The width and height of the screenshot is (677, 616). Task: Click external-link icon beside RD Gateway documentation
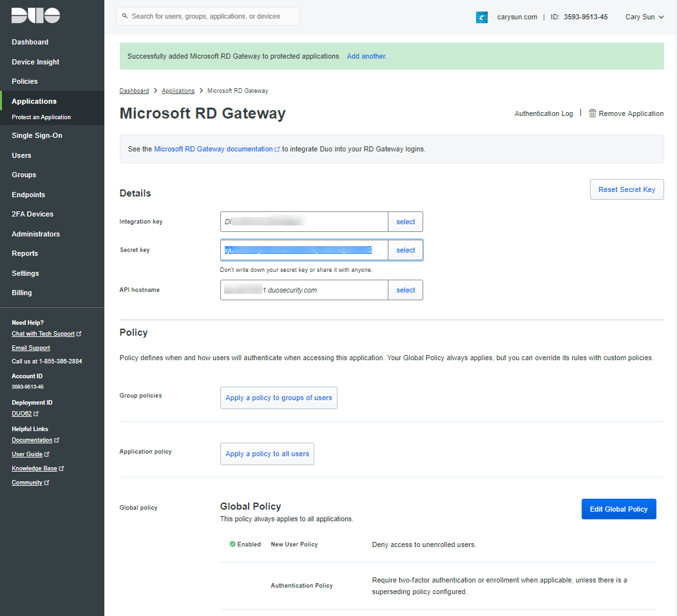(277, 149)
